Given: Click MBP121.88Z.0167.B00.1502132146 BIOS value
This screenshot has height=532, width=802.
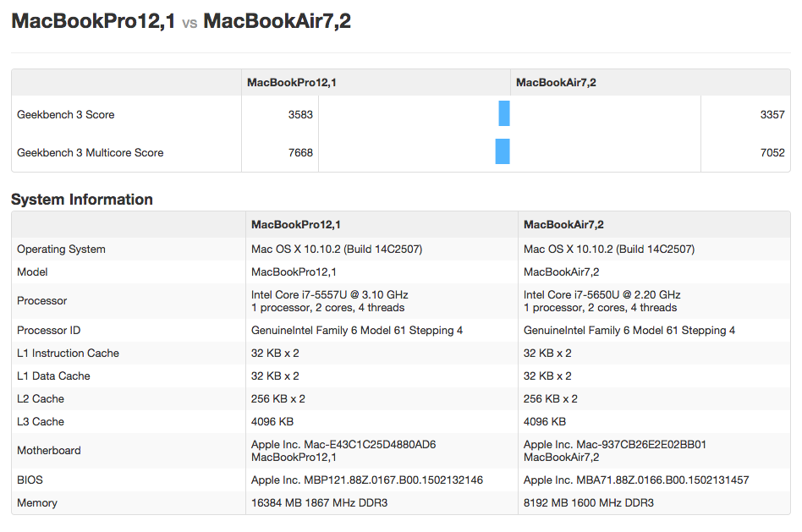Looking at the screenshot, I should click(x=367, y=480).
